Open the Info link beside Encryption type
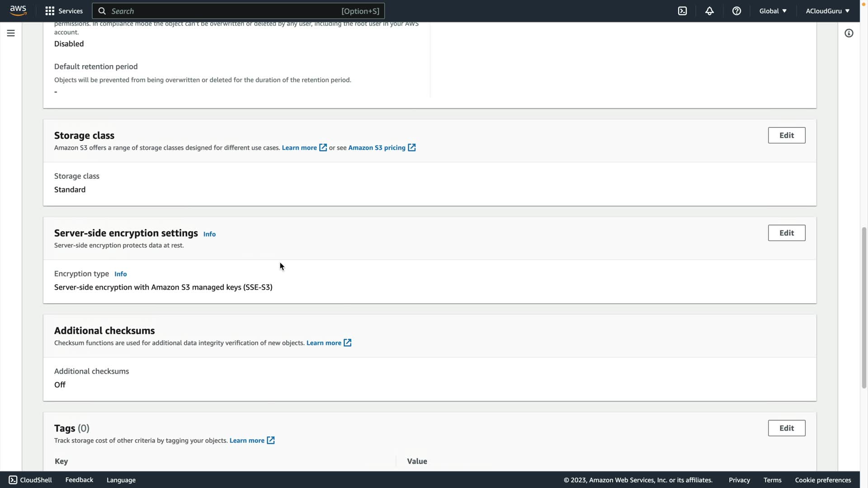This screenshot has width=868, height=488. (120, 274)
